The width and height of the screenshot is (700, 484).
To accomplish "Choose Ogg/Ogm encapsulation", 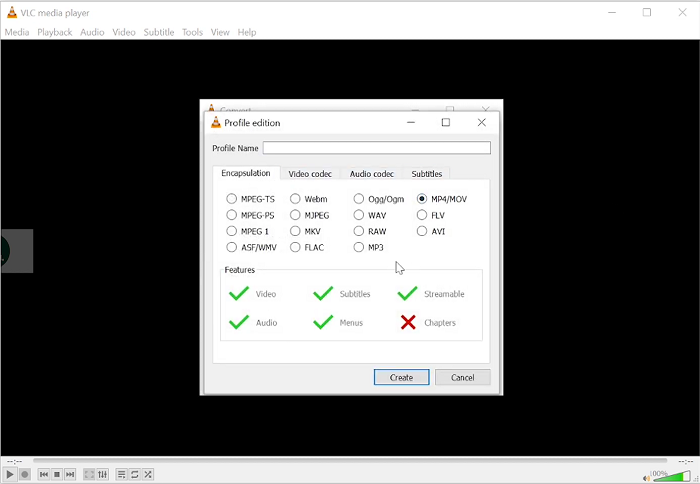I will 358,199.
